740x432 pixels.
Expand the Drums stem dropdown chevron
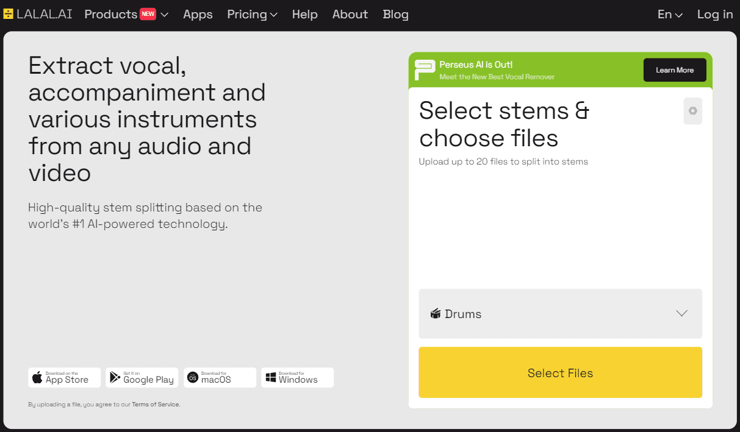pyautogui.click(x=681, y=314)
